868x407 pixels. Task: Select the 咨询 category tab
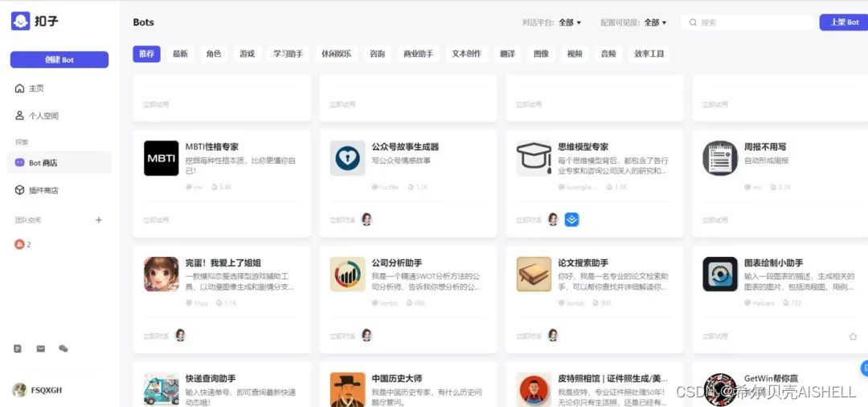378,55
